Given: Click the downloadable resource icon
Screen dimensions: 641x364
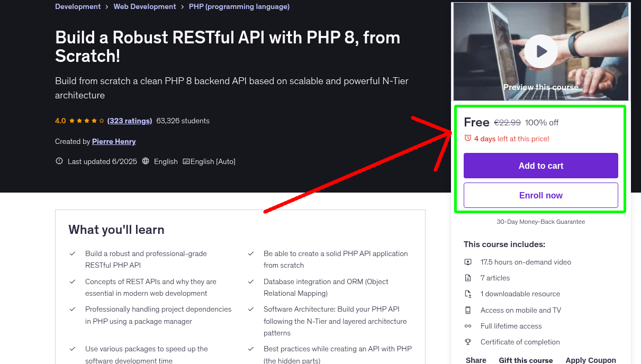Looking at the screenshot, I should point(468,294).
